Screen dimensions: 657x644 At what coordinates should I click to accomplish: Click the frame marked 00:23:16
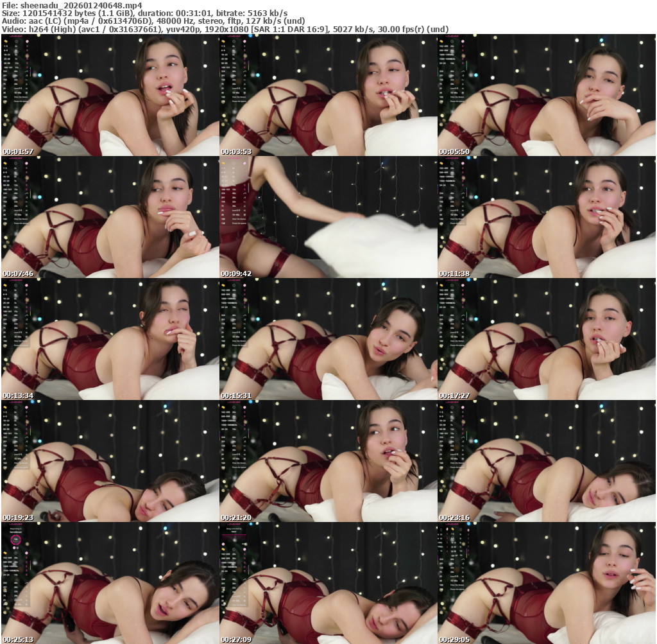pos(546,461)
